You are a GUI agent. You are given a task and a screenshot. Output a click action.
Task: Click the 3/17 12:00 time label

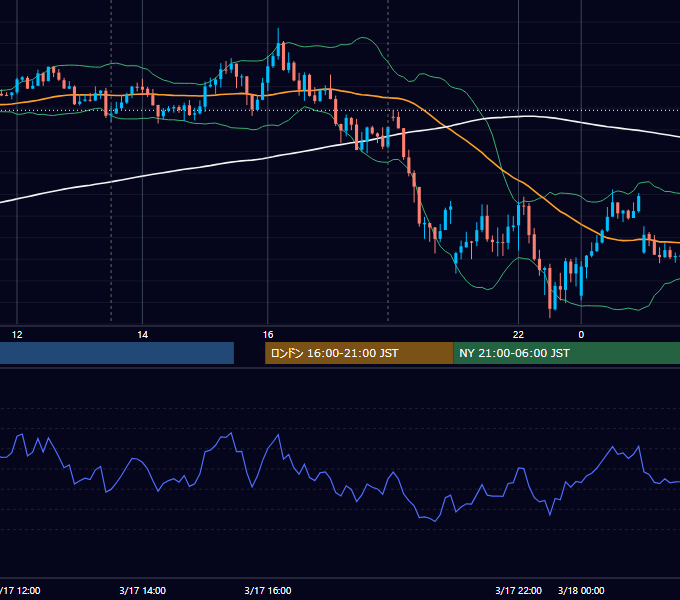[20, 590]
